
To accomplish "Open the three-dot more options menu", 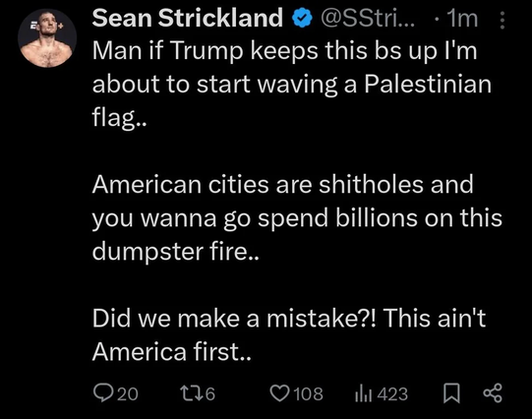I will [502, 21].
